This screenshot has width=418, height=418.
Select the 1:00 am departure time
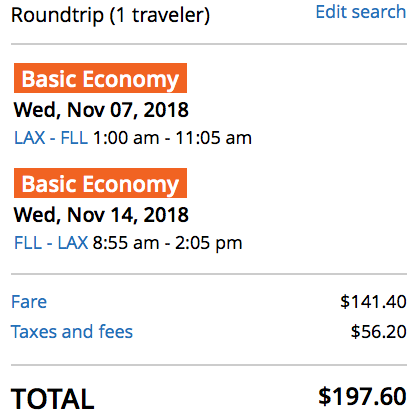(x=126, y=138)
